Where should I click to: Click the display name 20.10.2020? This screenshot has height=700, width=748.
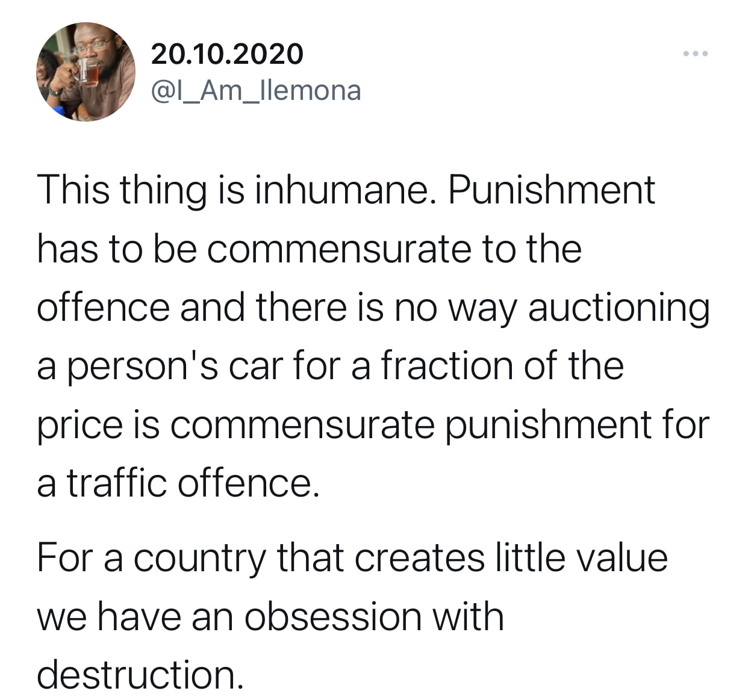tap(227, 54)
